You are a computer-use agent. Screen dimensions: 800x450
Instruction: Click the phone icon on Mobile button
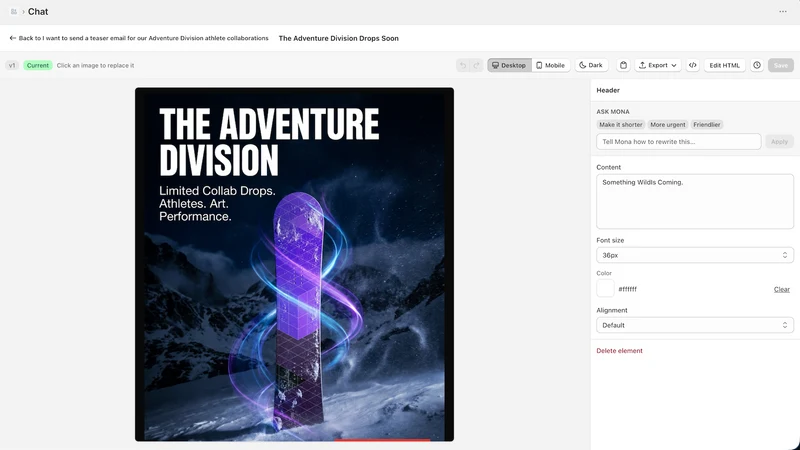tap(539, 65)
